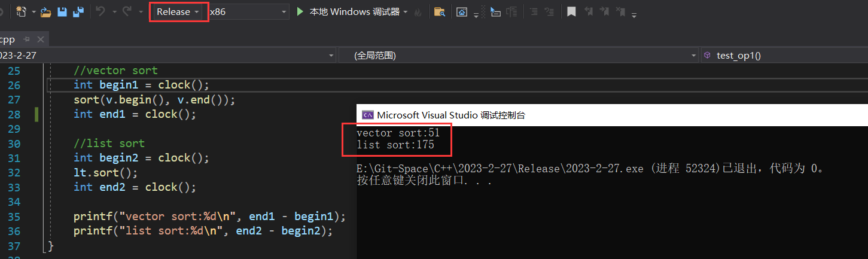Expand the Redo history dropdown
This screenshot has height=259, width=868.
(141, 12)
